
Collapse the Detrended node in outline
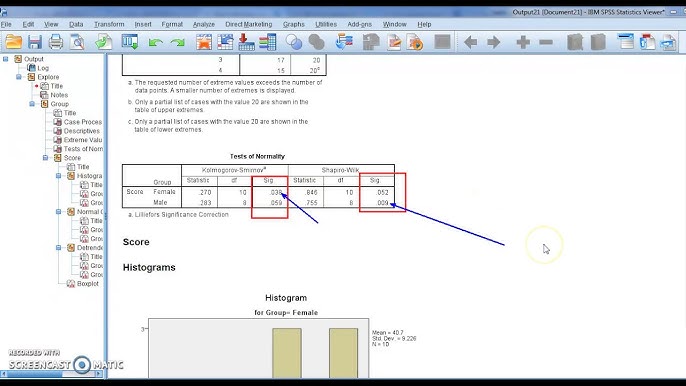(59, 247)
